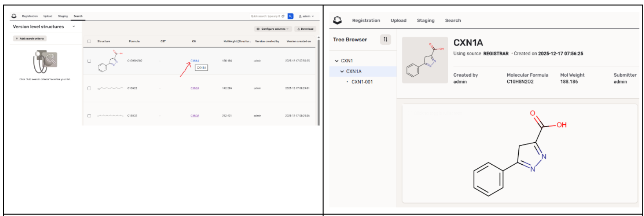Click the CXN1A structure thumbnail in the header
This screenshot has width=644, height=216.
pyautogui.click(x=425, y=60)
